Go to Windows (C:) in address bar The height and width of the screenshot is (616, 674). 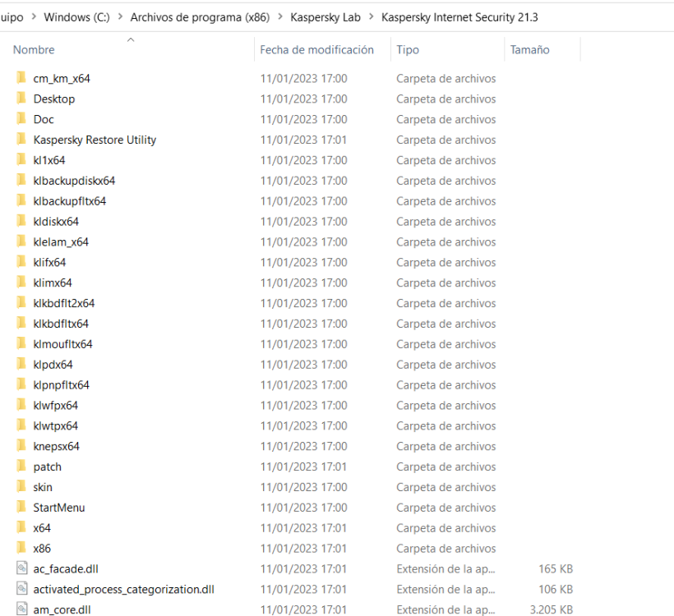pyautogui.click(x=77, y=17)
